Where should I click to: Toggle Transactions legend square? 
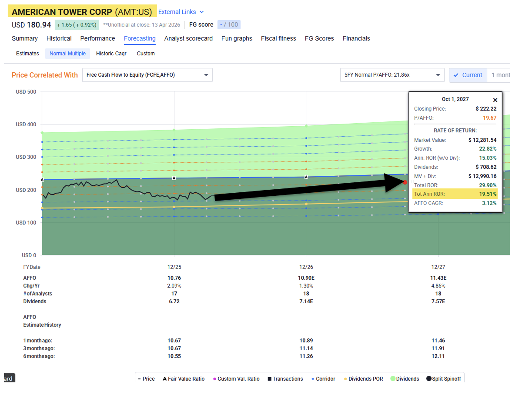[x=269, y=379]
